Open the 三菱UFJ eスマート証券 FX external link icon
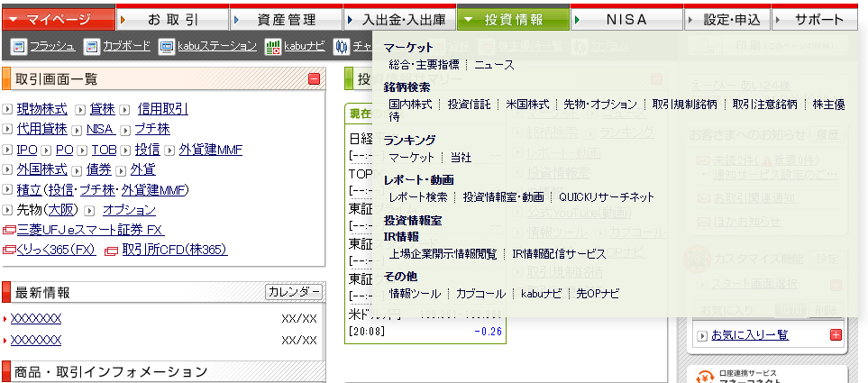 coord(9,230)
